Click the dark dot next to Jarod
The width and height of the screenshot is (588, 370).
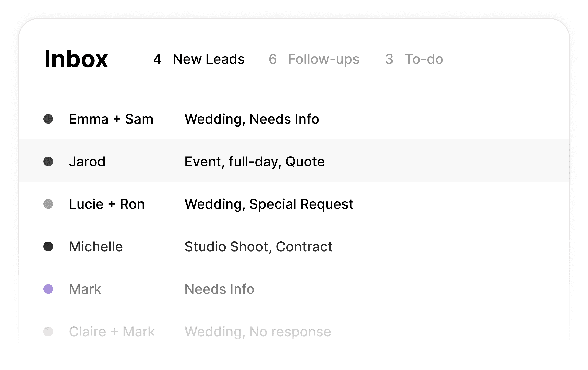coord(48,162)
